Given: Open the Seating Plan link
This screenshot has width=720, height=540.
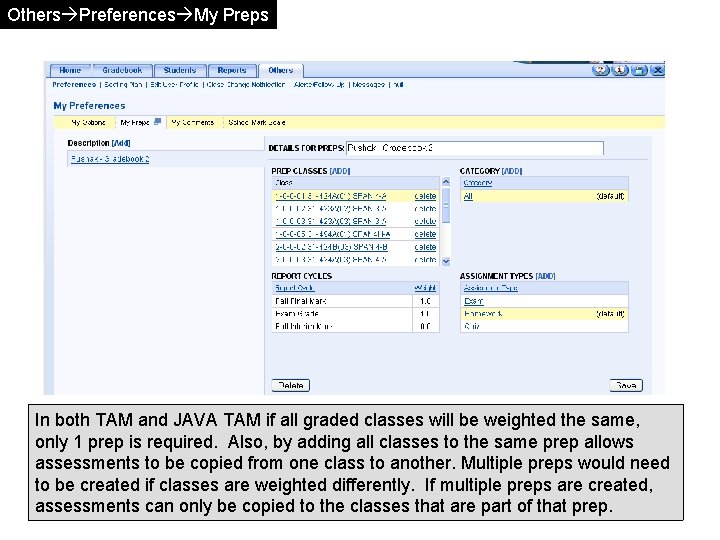Looking at the screenshot, I should pyautogui.click(x=123, y=84).
